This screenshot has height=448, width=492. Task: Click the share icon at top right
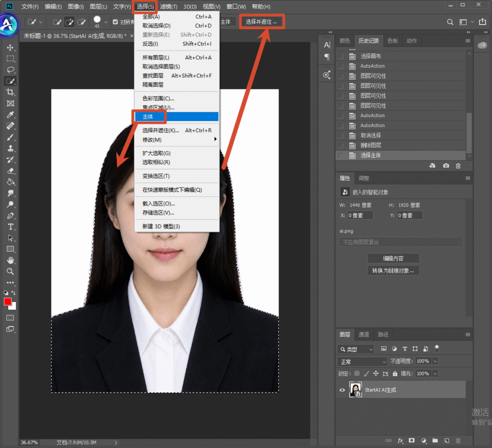tap(482, 22)
